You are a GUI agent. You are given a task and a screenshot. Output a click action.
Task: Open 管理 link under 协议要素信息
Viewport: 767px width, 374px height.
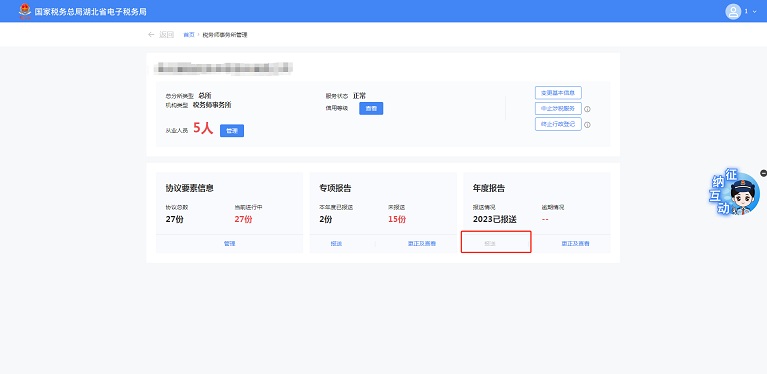[229, 243]
